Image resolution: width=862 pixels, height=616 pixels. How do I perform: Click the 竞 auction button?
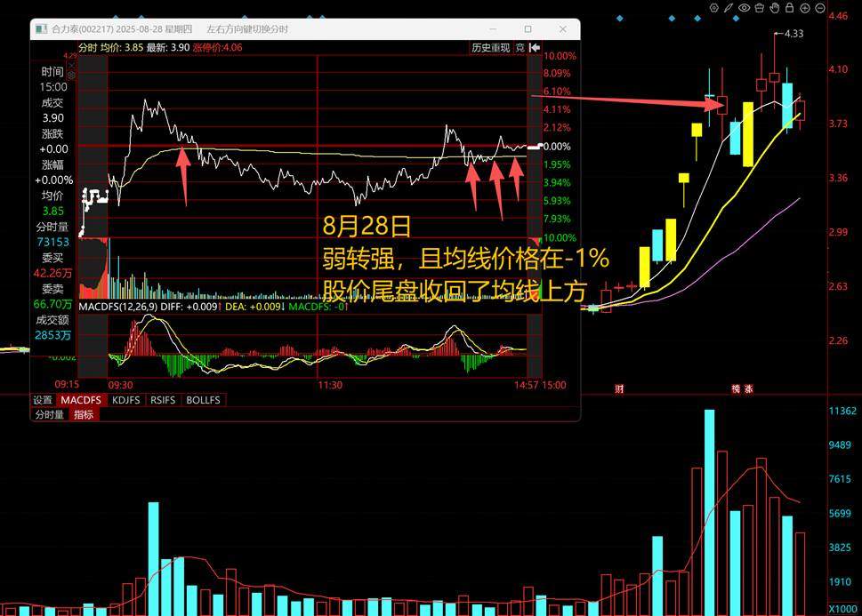(519, 47)
